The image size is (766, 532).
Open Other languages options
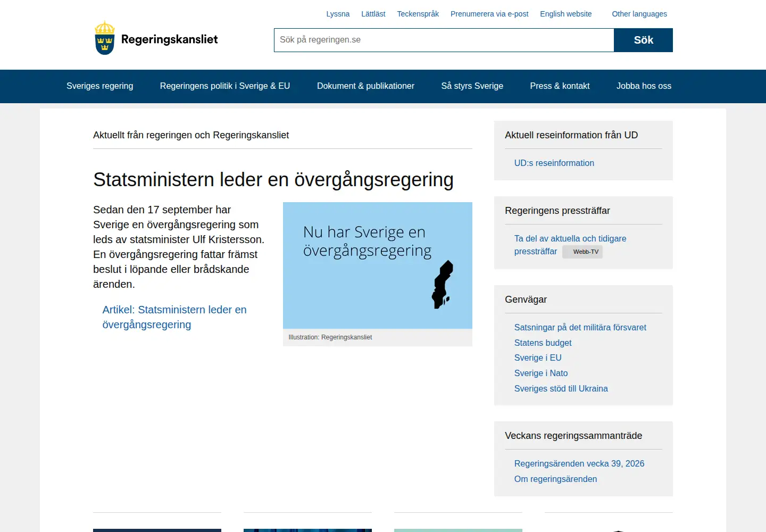pos(639,14)
